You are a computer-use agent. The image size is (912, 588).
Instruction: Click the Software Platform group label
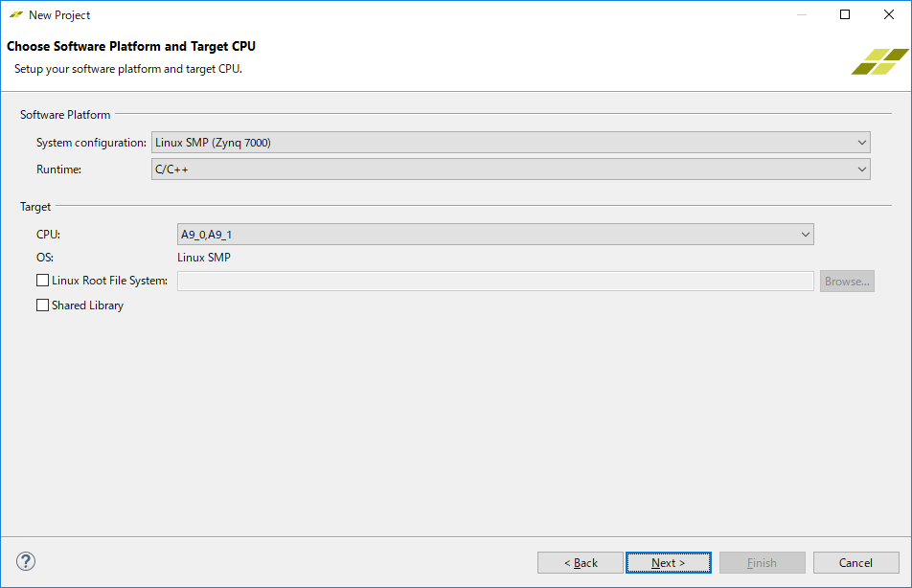65,115
